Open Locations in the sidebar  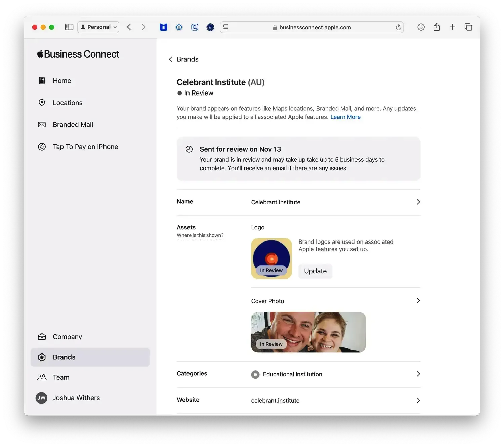pos(68,103)
